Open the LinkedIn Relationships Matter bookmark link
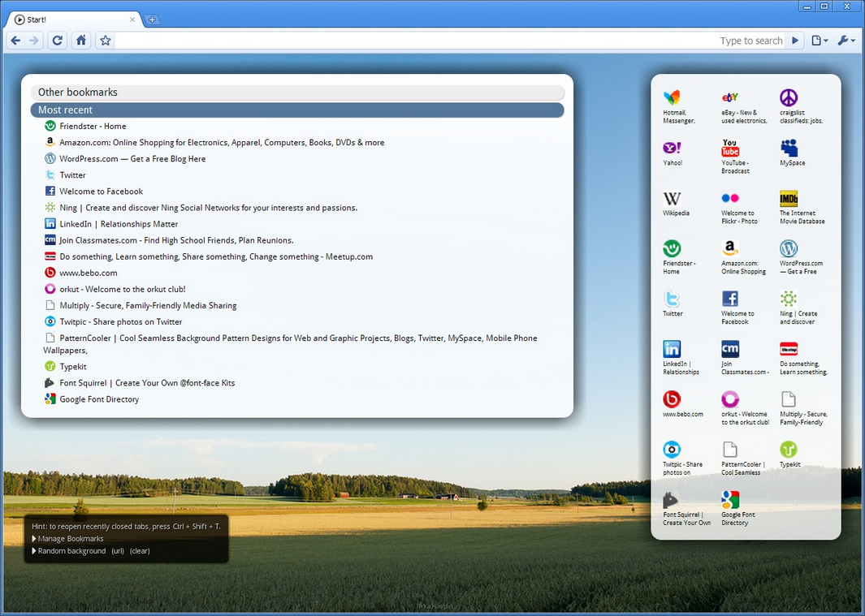Screen dimensions: 865x616 click(x=119, y=224)
